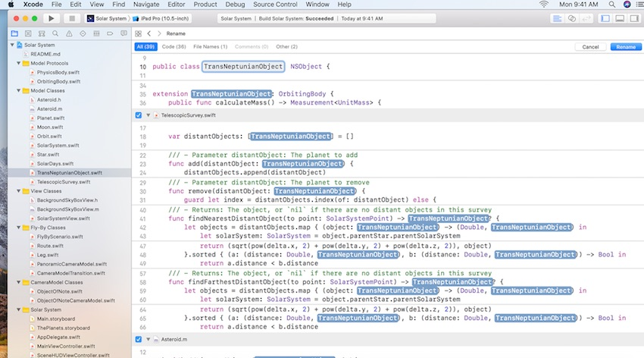Toggle the Debug area panel
This screenshot has height=358, width=644.
pos(618,17)
